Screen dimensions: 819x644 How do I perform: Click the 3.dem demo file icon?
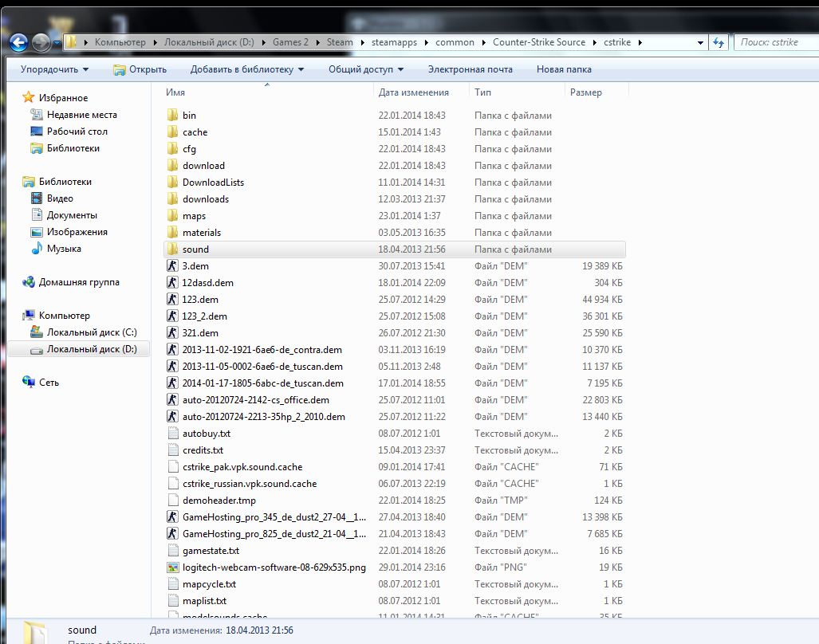172,265
